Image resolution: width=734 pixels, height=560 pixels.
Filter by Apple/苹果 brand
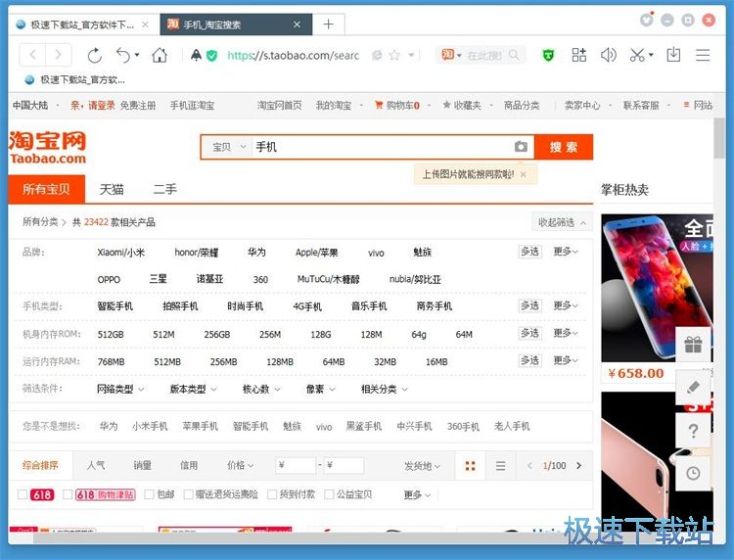click(316, 253)
